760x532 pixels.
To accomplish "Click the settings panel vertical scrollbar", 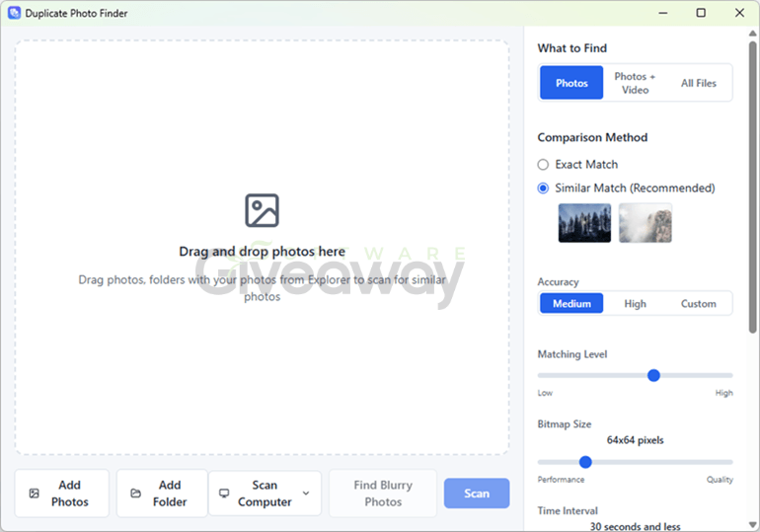I will (x=752, y=188).
